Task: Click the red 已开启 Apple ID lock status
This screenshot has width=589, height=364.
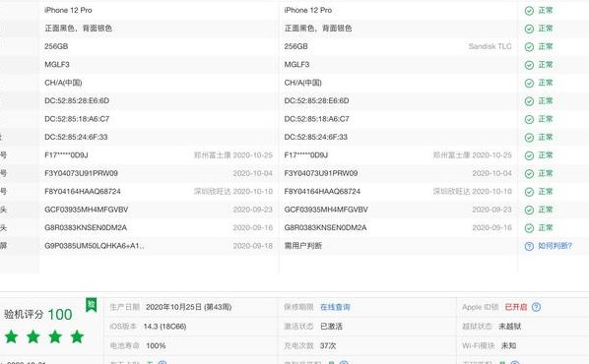Action: (x=516, y=307)
